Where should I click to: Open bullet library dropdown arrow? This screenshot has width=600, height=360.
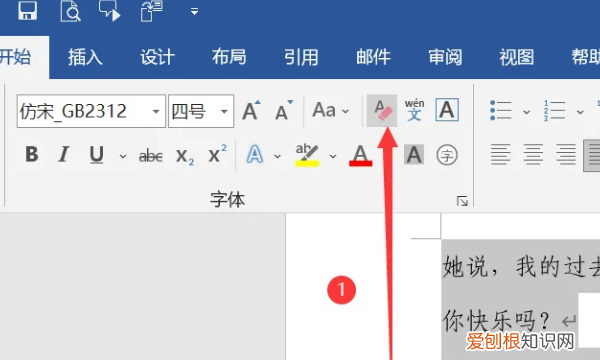[x=527, y=112]
